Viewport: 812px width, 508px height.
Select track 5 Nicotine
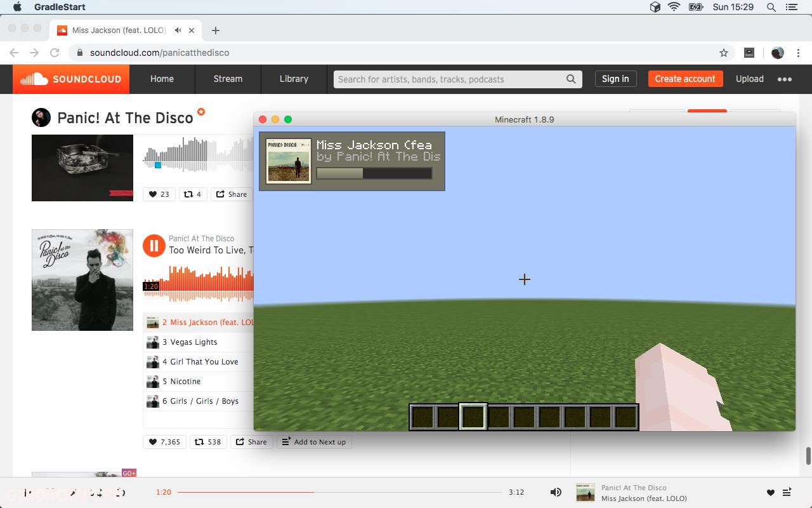click(199, 382)
